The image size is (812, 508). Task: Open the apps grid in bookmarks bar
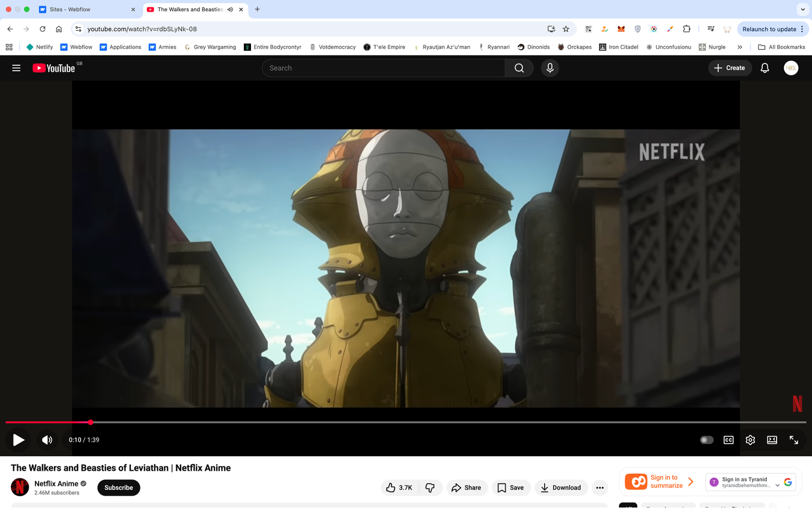click(x=9, y=47)
